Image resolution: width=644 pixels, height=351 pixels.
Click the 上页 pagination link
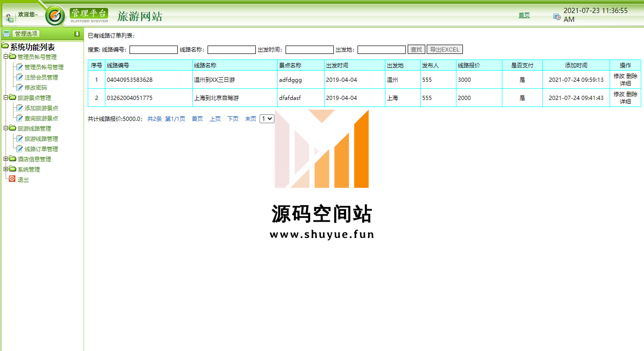coord(215,119)
